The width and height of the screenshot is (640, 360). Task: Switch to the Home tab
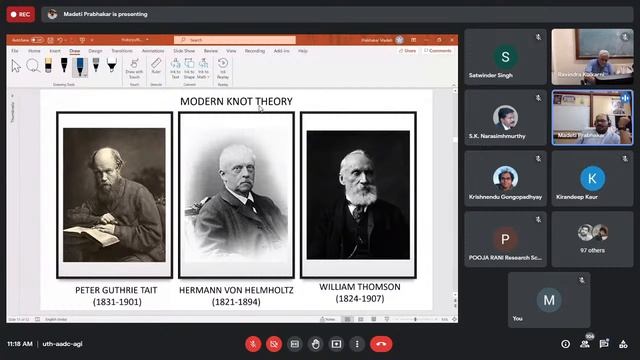pyautogui.click(x=34, y=51)
